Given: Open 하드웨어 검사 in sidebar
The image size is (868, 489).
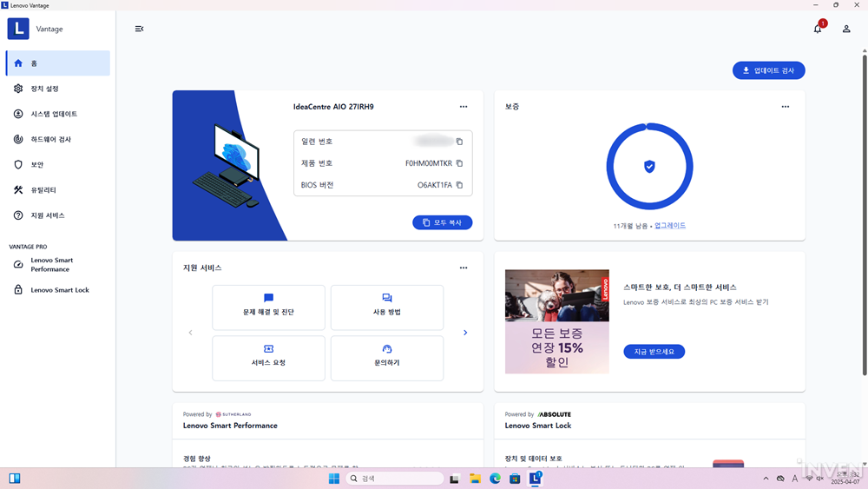Looking at the screenshot, I should pyautogui.click(x=58, y=140).
